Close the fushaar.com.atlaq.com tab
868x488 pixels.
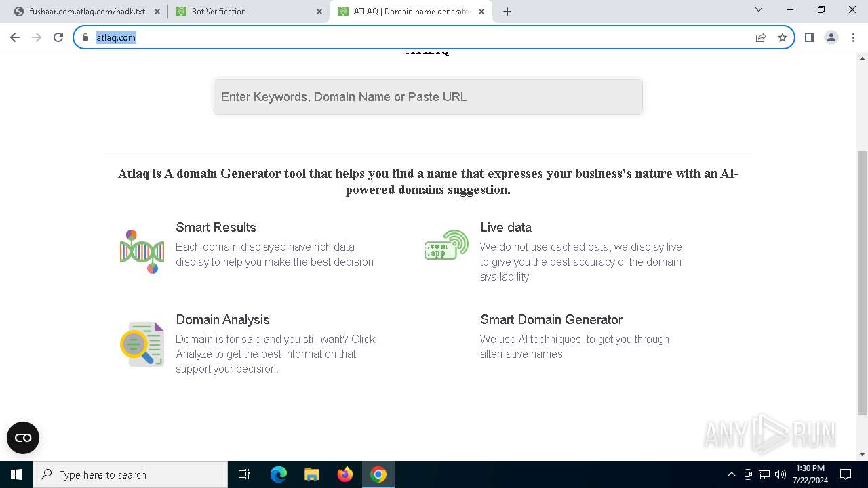pos(157,12)
